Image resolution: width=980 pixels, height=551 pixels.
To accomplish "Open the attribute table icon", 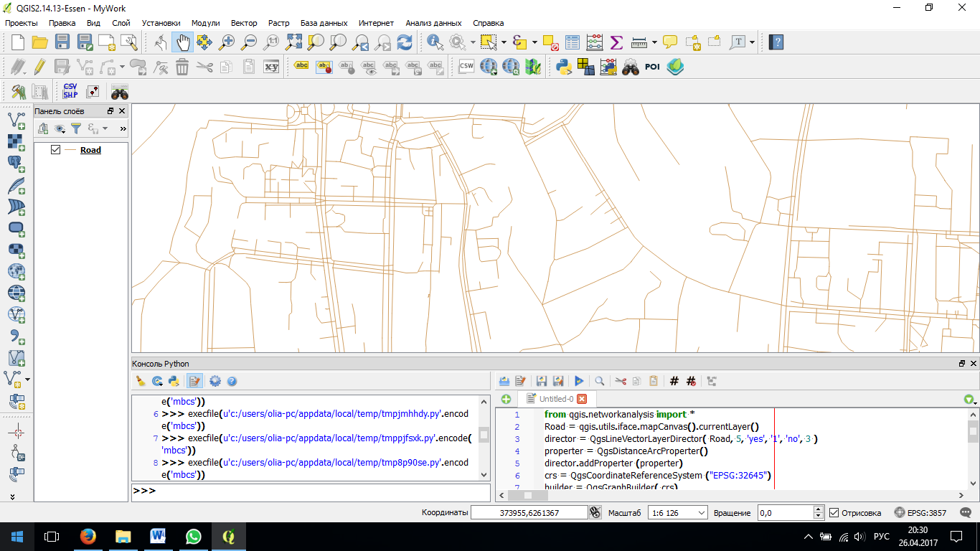I will (572, 42).
